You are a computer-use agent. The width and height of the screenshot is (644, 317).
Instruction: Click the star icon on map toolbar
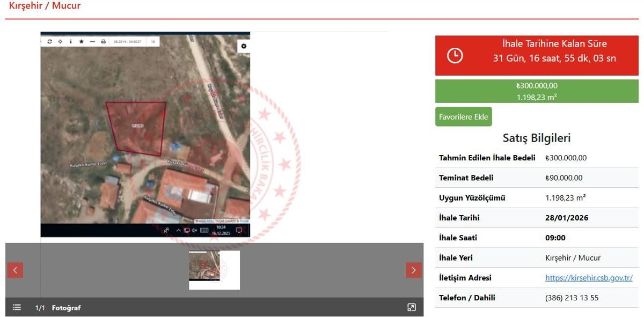[81, 41]
